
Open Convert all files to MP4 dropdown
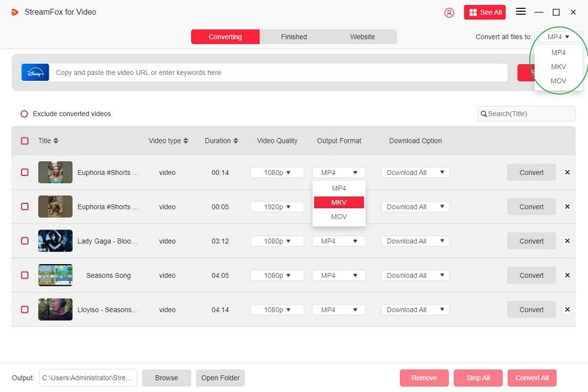558,36
